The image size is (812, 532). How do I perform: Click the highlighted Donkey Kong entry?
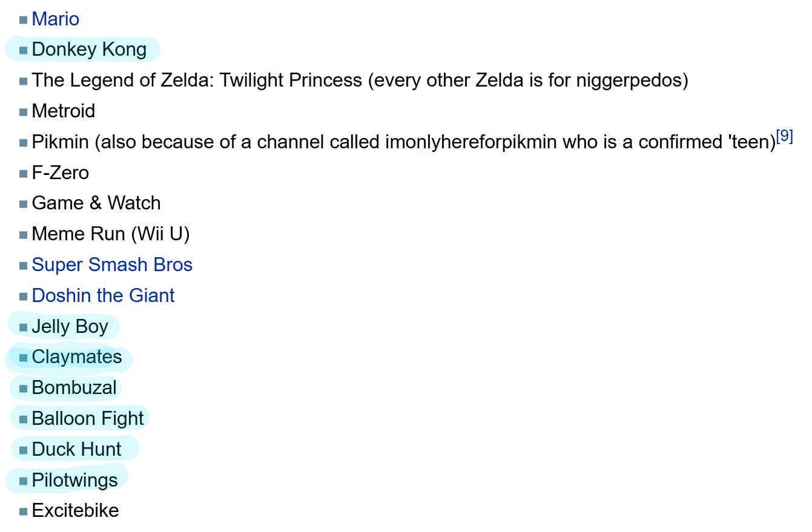89,50
